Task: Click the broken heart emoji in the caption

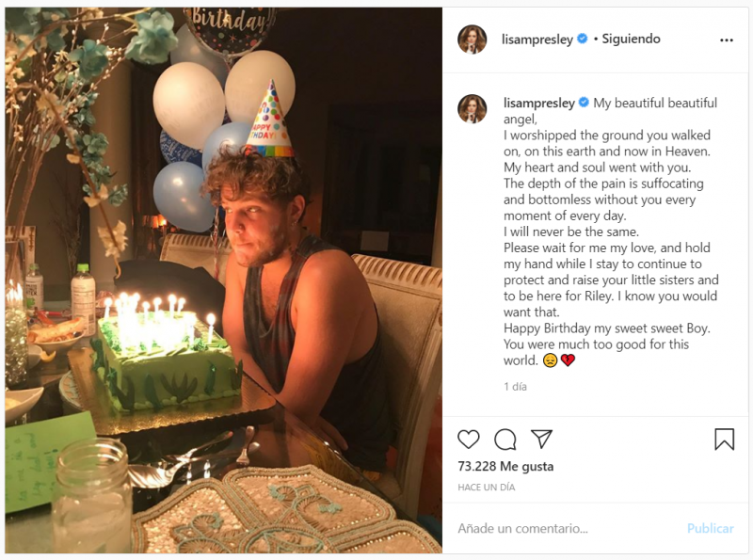Action: coord(568,360)
